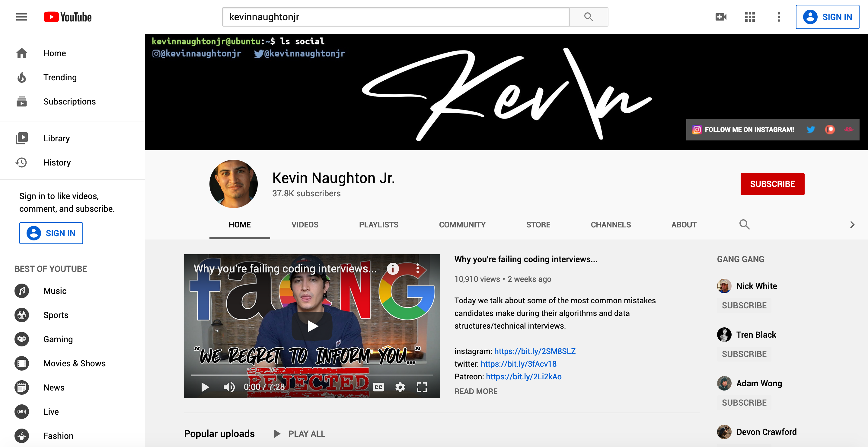This screenshot has width=868, height=447.
Task: Mute the video with the speaker icon
Action: pyautogui.click(x=229, y=387)
